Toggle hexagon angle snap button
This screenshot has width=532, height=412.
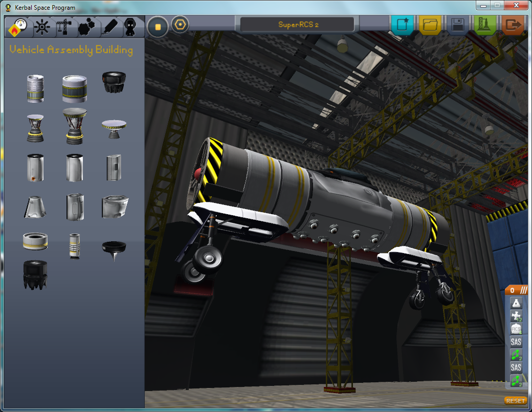click(180, 25)
